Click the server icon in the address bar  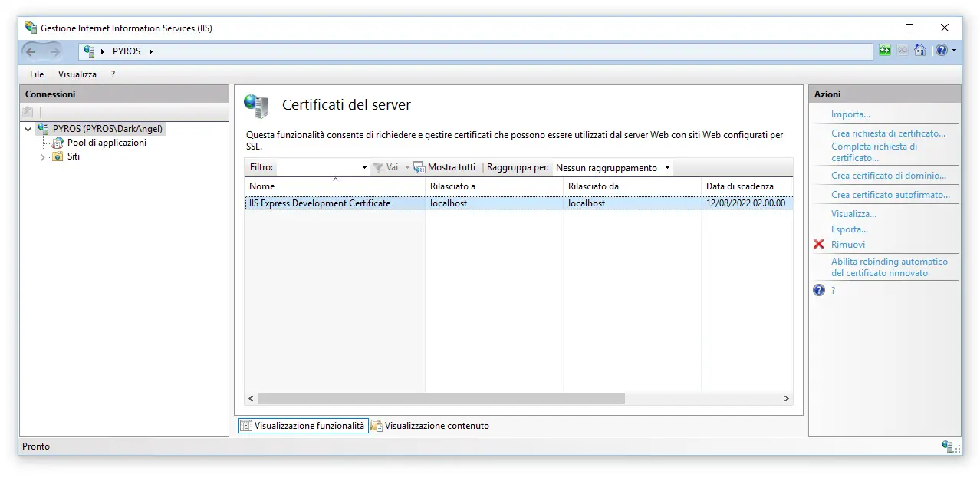(89, 51)
